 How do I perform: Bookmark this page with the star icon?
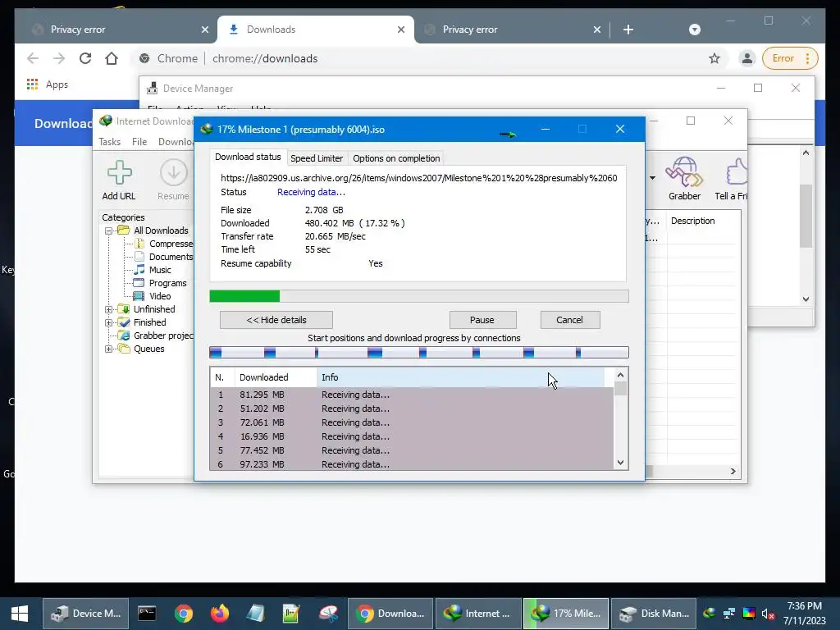pos(714,58)
